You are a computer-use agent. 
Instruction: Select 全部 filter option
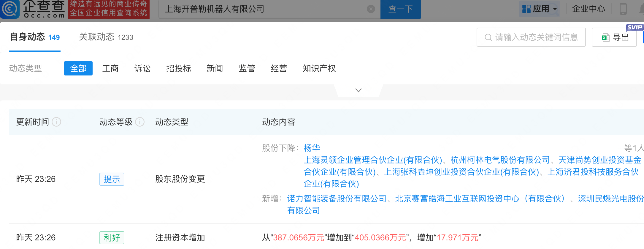[78, 69]
